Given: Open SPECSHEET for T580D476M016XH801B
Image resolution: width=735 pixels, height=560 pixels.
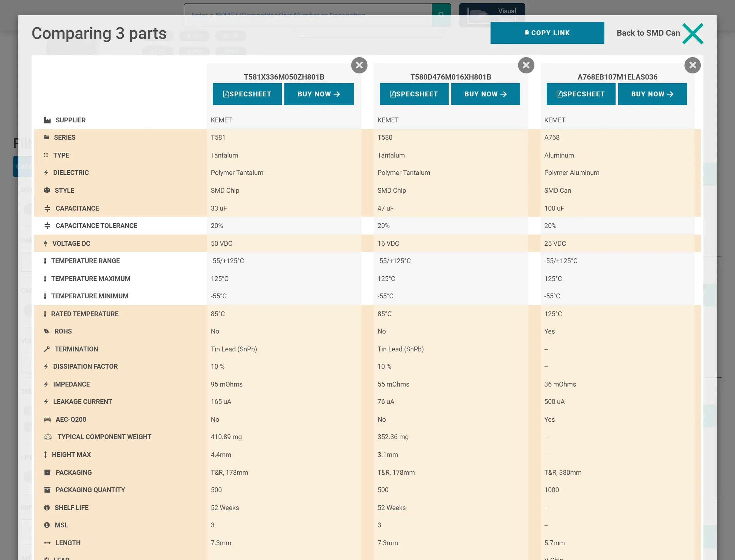Looking at the screenshot, I should [x=414, y=94].
